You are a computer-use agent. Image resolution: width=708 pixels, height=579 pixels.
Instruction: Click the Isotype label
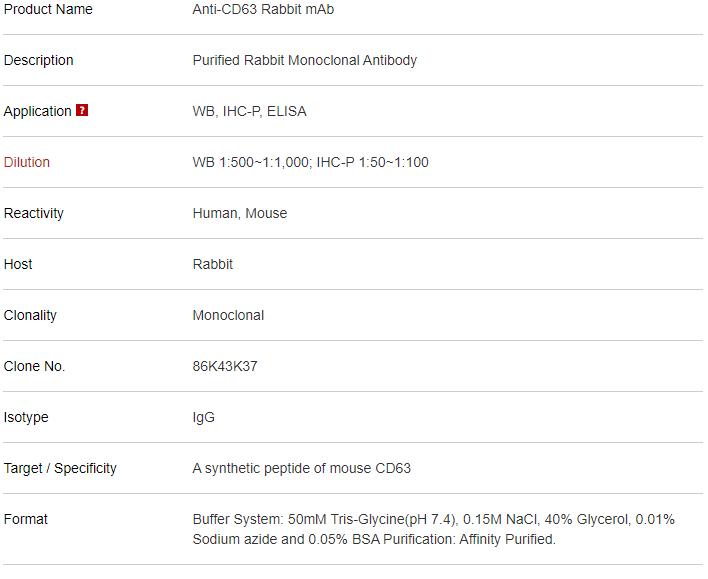[x=26, y=417]
